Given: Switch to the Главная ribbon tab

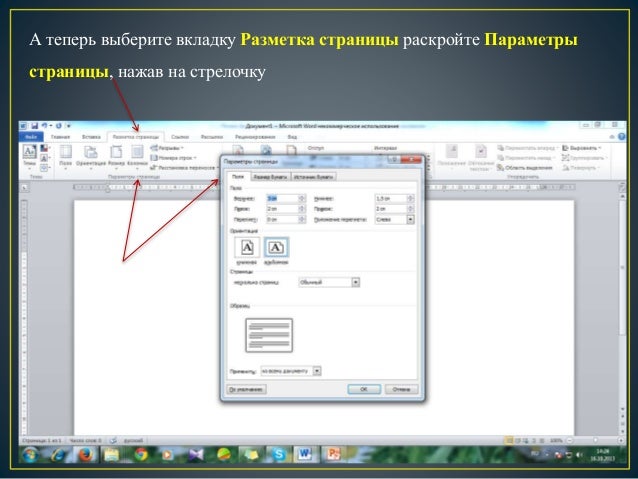Looking at the screenshot, I should (x=61, y=137).
